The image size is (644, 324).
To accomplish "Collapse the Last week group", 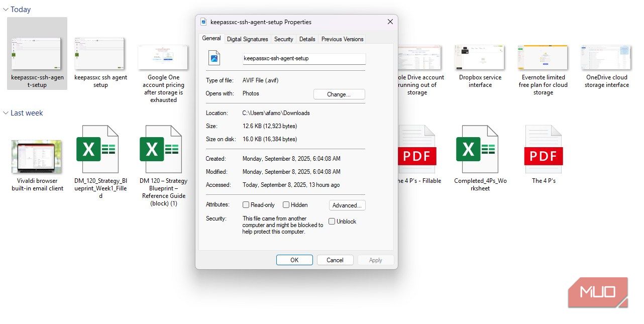I will pyautogui.click(x=6, y=113).
